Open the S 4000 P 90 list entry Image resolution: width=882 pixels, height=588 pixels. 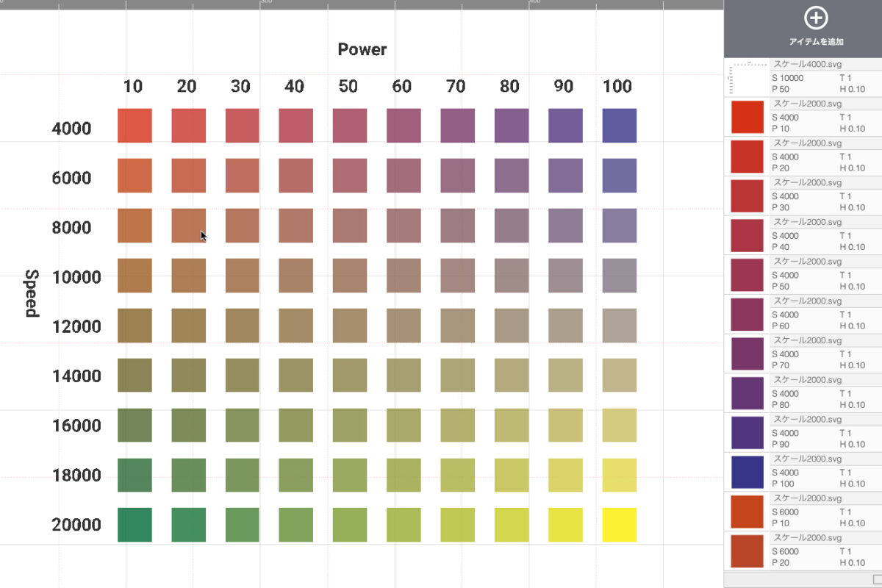tap(825, 433)
